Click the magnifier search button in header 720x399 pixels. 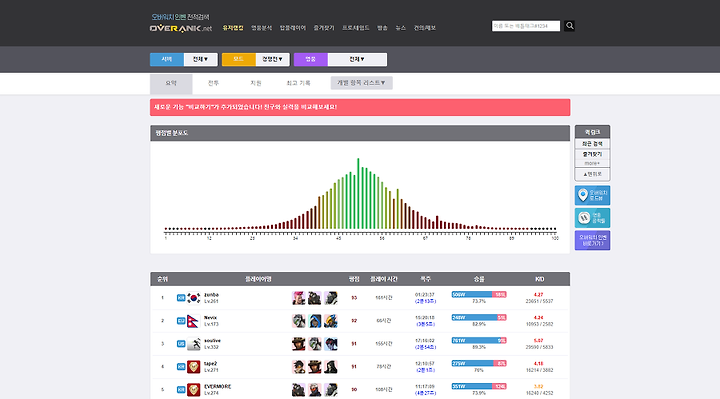[x=569, y=26]
